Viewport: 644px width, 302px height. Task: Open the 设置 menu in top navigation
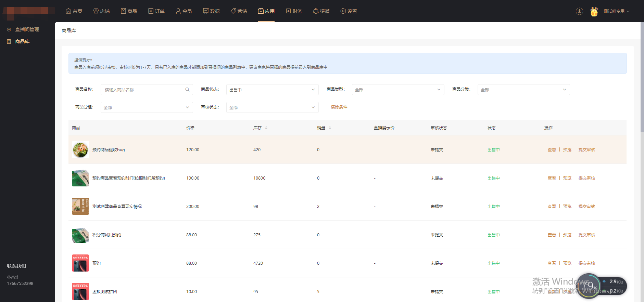point(349,11)
